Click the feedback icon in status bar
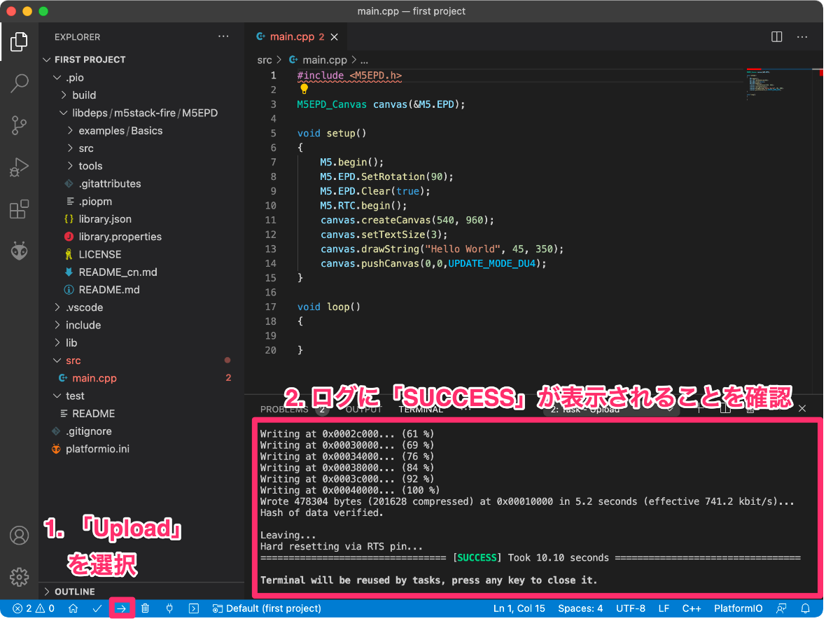Screen dimensions: 840x635 point(781,608)
